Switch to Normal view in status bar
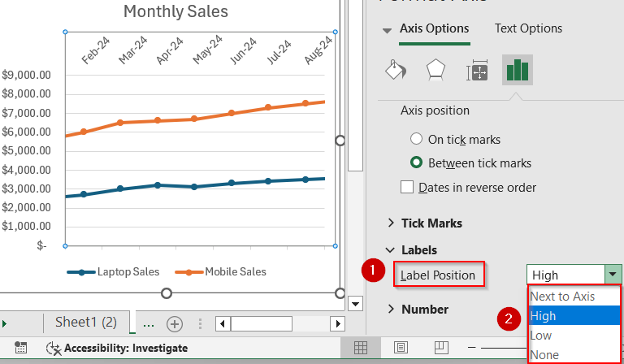 [x=361, y=348]
